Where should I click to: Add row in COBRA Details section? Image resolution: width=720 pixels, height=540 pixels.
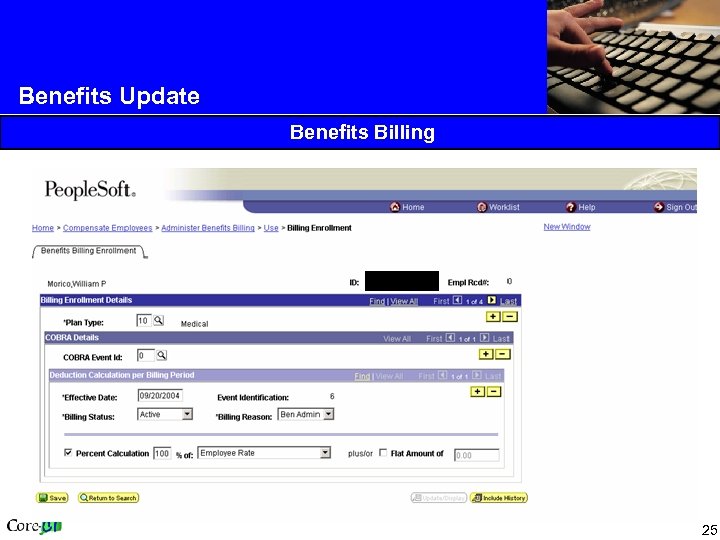tap(486, 354)
